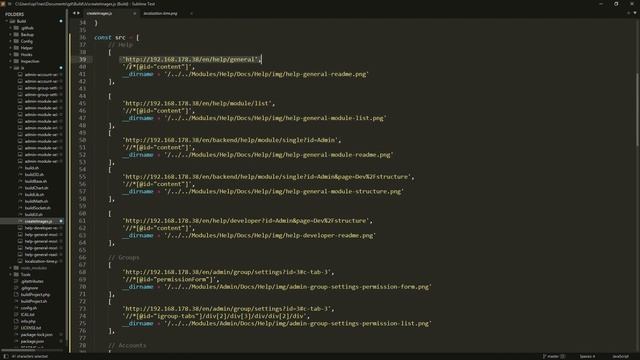Viewport: 640px width, 360px height.
Task: Click the 'const src' declaration
Action: pyautogui.click(x=110, y=37)
